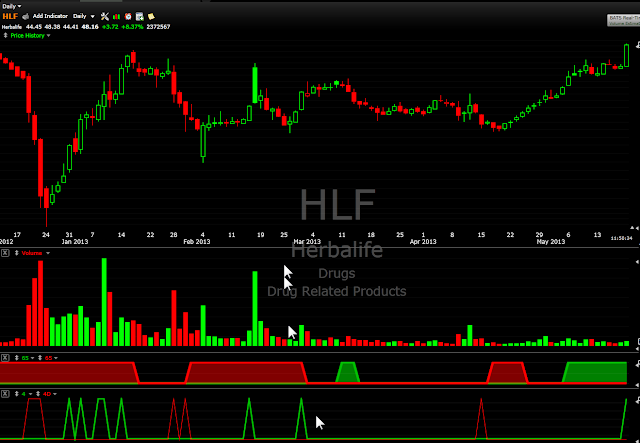Screen dimensions: 640x443
Task: Click the 44.45 open price value
Action: (34, 27)
